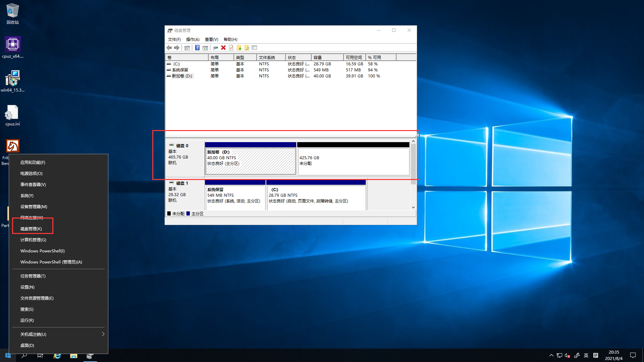The height and width of the screenshot is (362, 644).
Task: Select the Fritz chess horse desktop icon
Action: point(13,146)
